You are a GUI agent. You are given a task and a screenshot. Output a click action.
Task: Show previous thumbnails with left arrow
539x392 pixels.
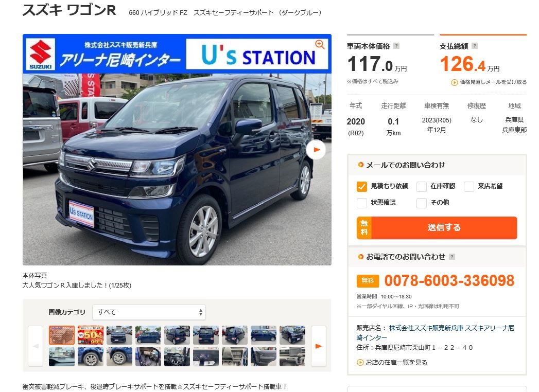coord(36,346)
